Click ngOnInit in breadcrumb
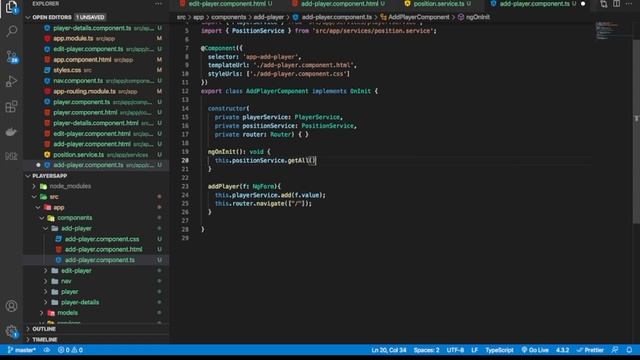 478,17
